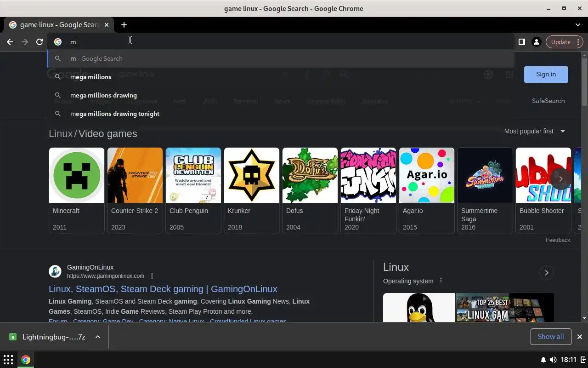Expand the Lightningbug download options caret
Image resolution: width=588 pixels, height=368 pixels.
pos(98,337)
